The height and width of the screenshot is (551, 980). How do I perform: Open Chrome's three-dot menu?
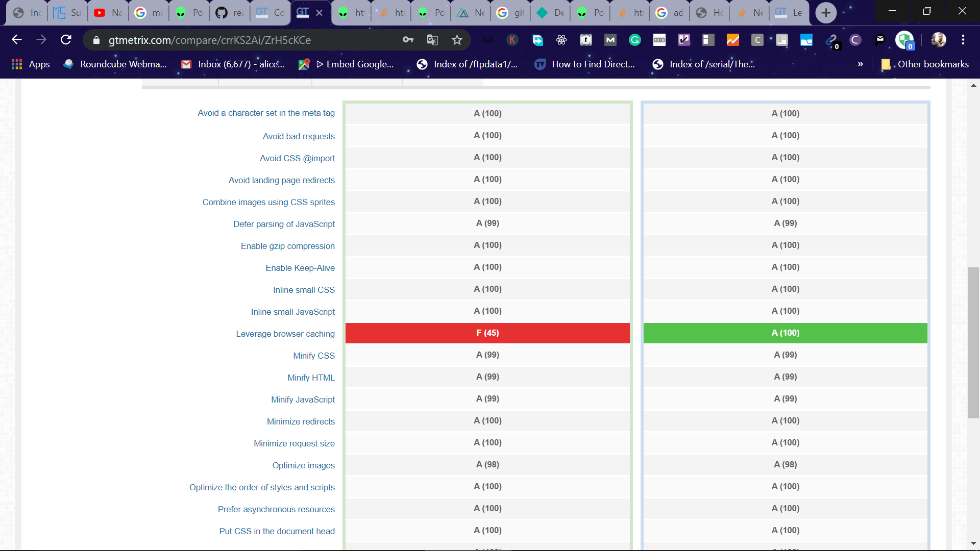click(x=963, y=40)
